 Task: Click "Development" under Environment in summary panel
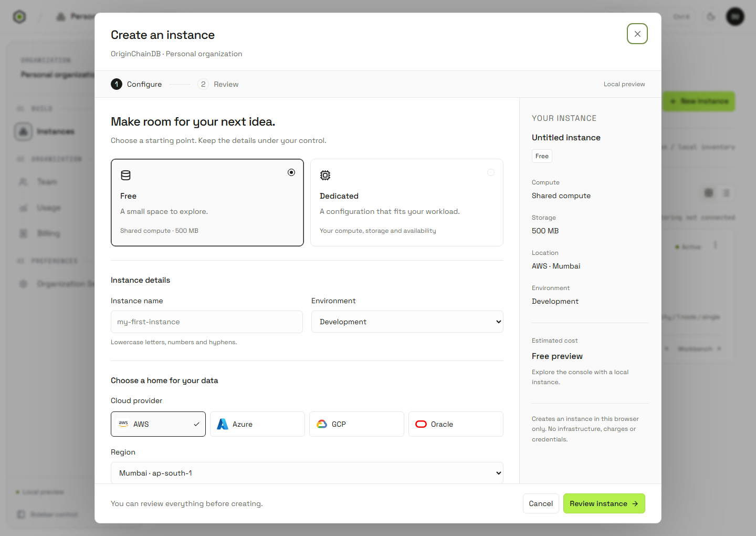tap(555, 301)
